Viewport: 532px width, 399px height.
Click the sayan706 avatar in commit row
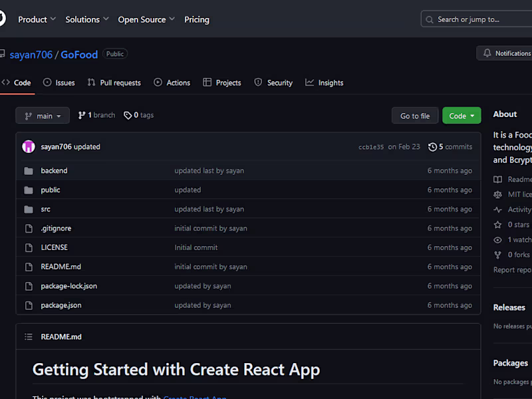coord(29,147)
